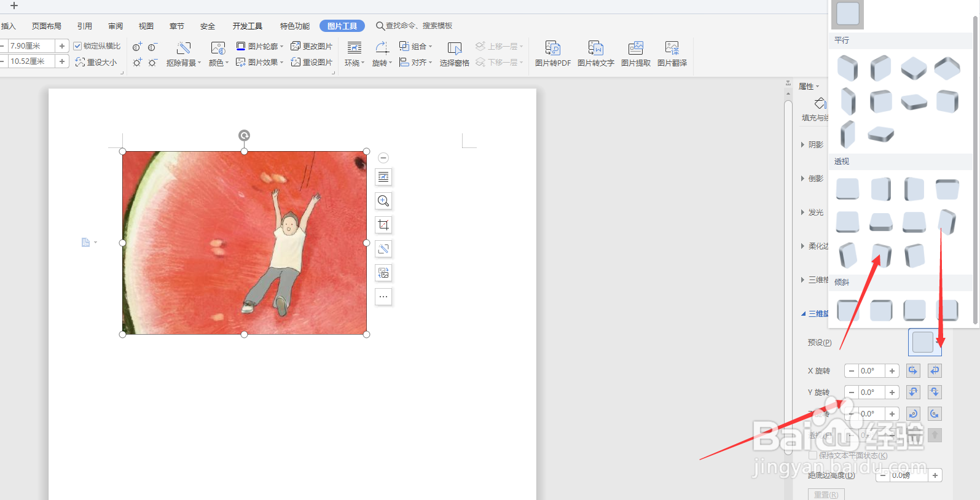The height and width of the screenshot is (500, 980).
Task: Open 对齐 align dropdown
Action: click(416, 62)
